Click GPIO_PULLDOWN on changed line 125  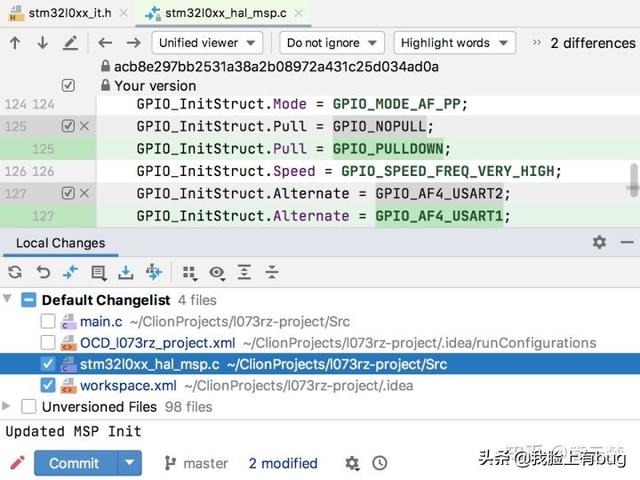tap(388, 149)
